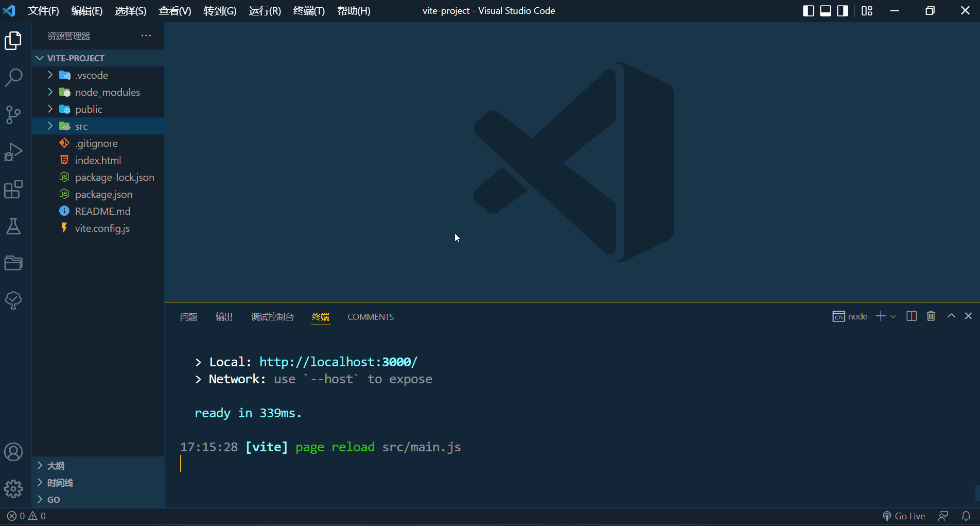Split the terminal pane

pyautogui.click(x=912, y=316)
